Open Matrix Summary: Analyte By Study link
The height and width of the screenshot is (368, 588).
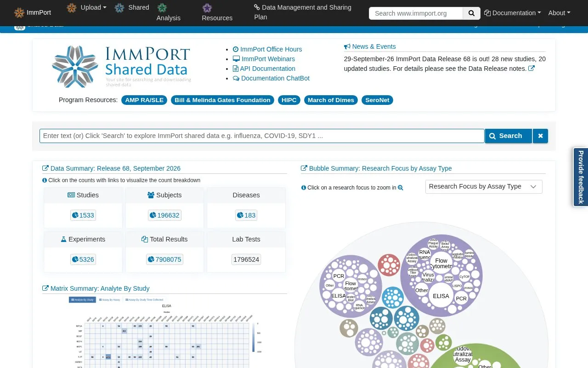click(x=96, y=288)
